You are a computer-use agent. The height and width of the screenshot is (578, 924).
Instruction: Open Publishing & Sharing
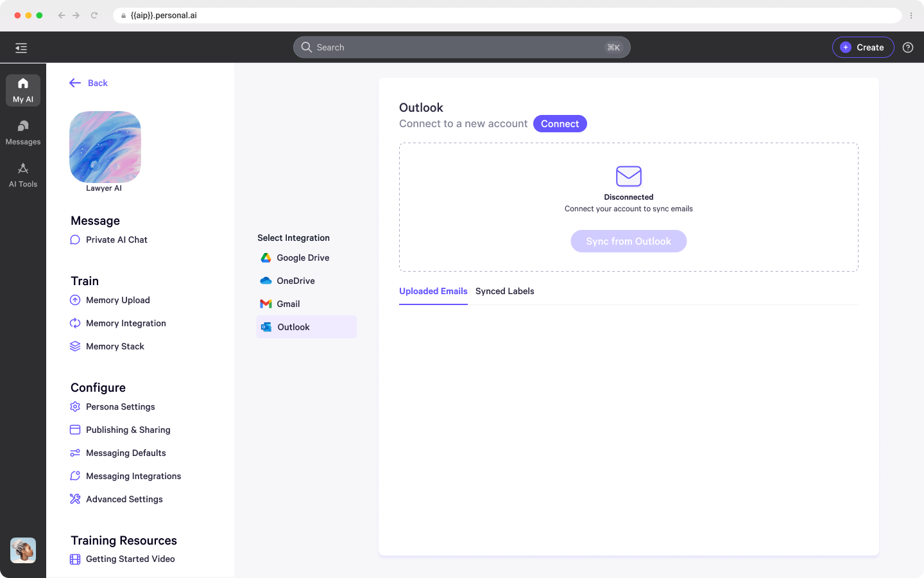click(121, 430)
